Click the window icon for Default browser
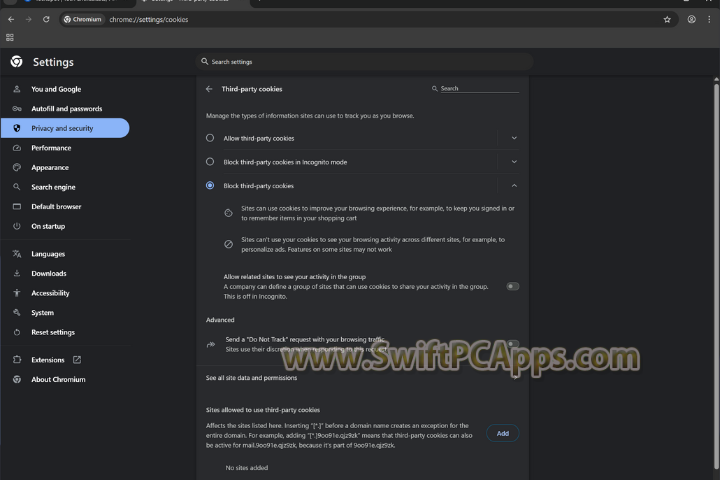The image size is (720, 480). (17, 207)
